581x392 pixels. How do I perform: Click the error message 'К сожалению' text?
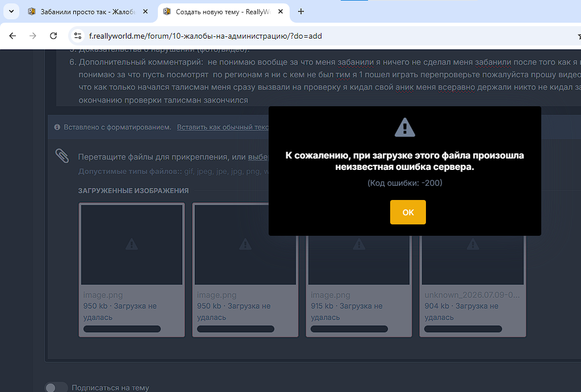pyautogui.click(x=404, y=161)
